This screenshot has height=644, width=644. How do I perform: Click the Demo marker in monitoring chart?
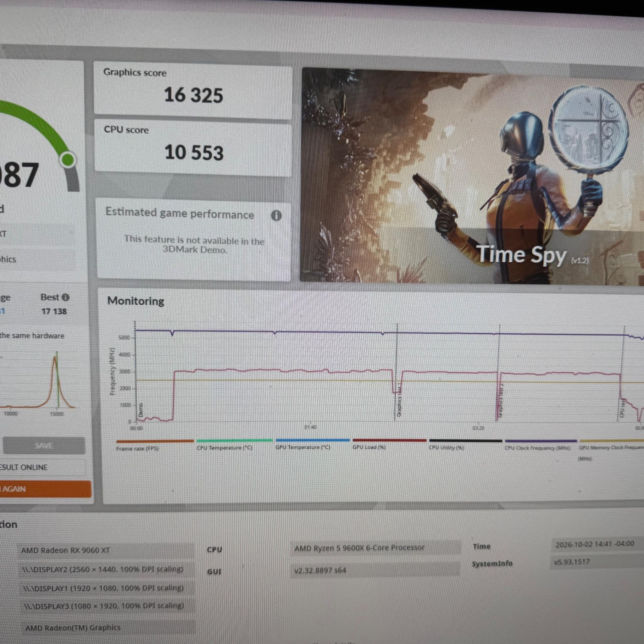[x=141, y=410]
